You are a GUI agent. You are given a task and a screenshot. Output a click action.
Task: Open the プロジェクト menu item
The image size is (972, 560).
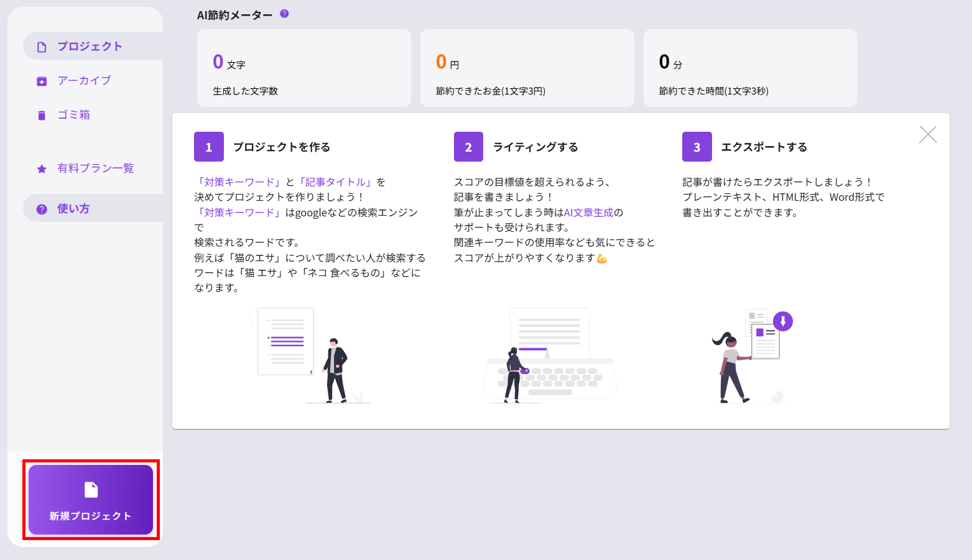[x=90, y=47]
